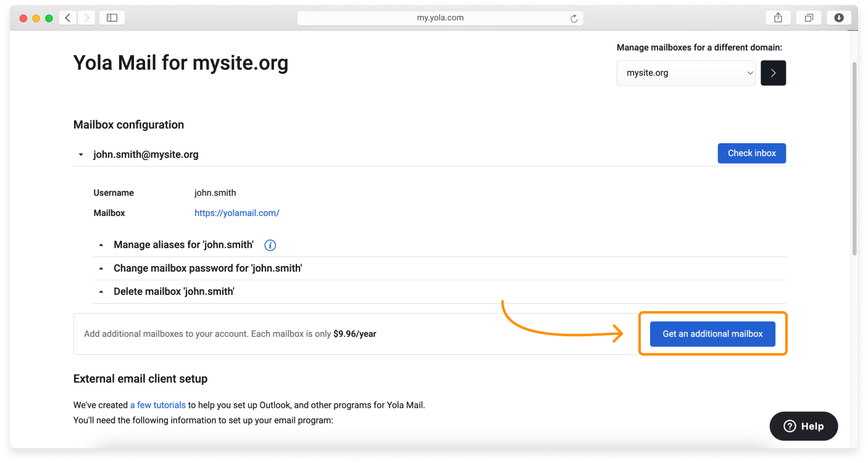The width and height of the screenshot is (868, 463).
Task: Open the 'a few tutorials' link
Action: click(x=157, y=405)
